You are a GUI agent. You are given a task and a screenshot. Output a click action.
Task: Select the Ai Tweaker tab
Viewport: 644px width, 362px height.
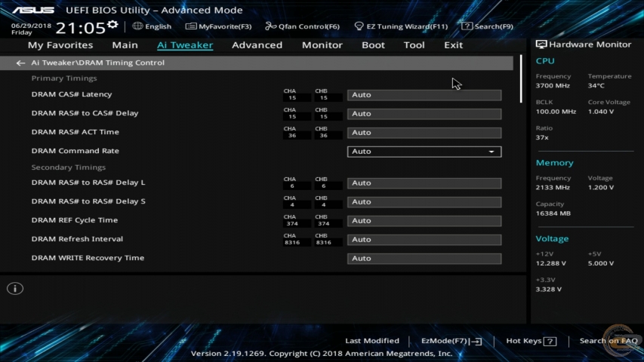pyautogui.click(x=185, y=45)
